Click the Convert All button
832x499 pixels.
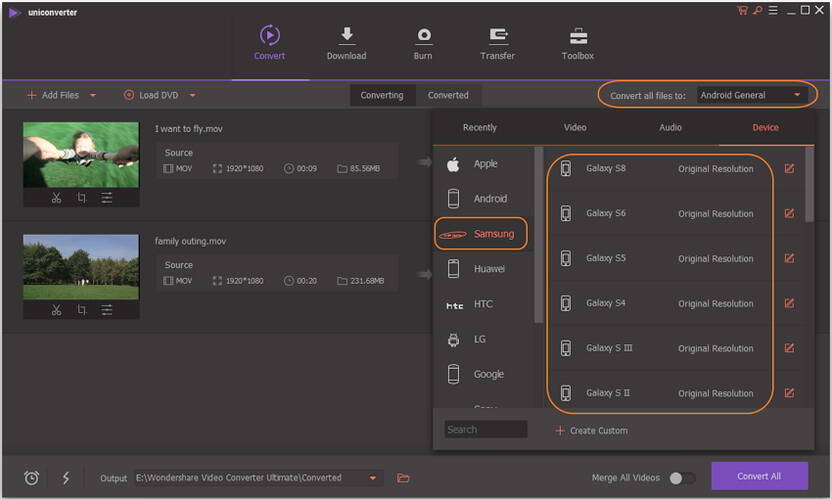point(759,476)
